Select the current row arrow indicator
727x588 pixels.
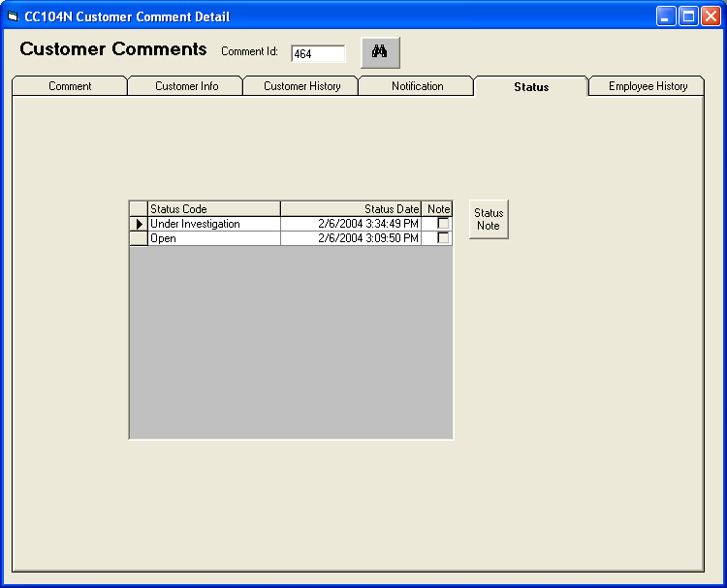(x=139, y=224)
